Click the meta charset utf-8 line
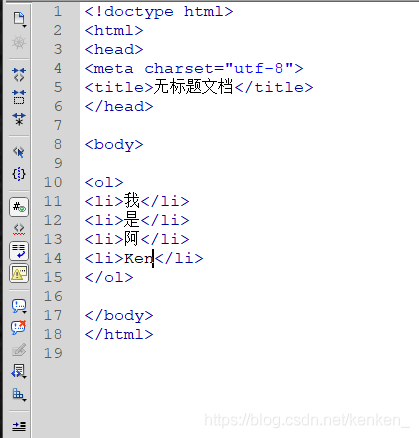 194,69
